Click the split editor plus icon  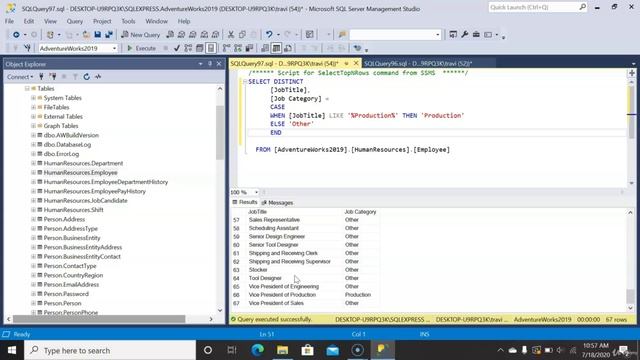click(631, 73)
